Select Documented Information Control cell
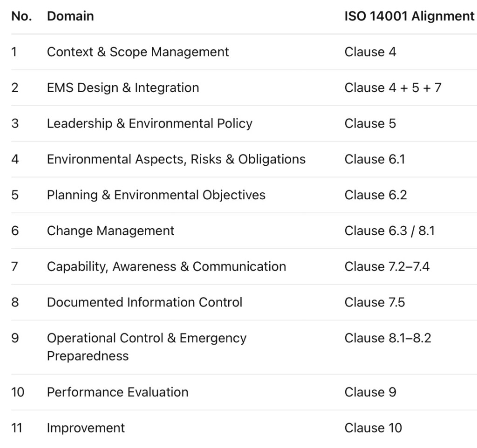The image size is (477, 448). point(144,302)
